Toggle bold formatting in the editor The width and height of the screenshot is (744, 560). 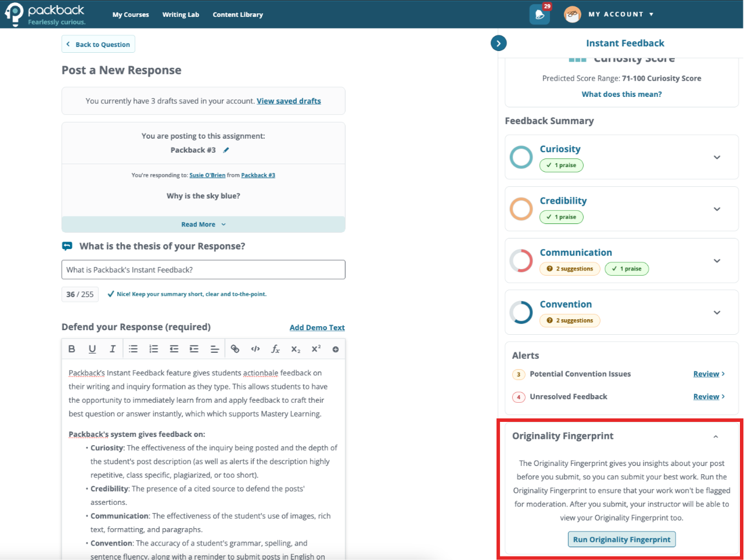click(x=72, y=349)
